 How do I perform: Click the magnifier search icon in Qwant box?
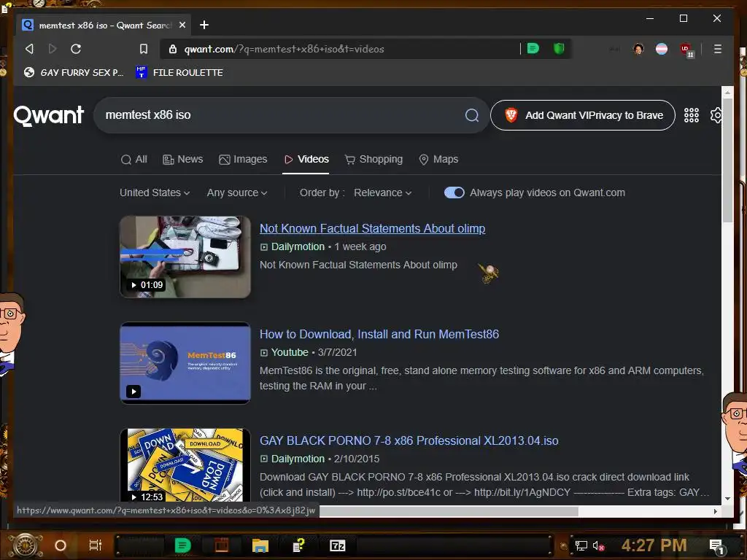[472, 115]
